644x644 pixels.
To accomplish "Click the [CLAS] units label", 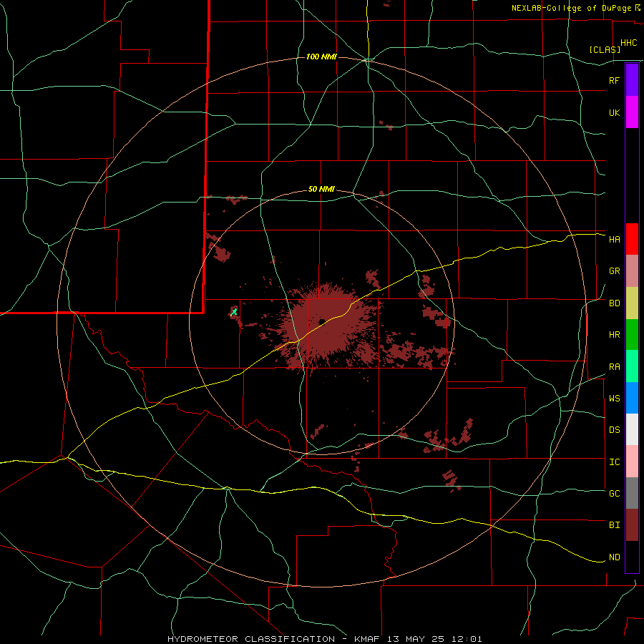I will 605,49.
